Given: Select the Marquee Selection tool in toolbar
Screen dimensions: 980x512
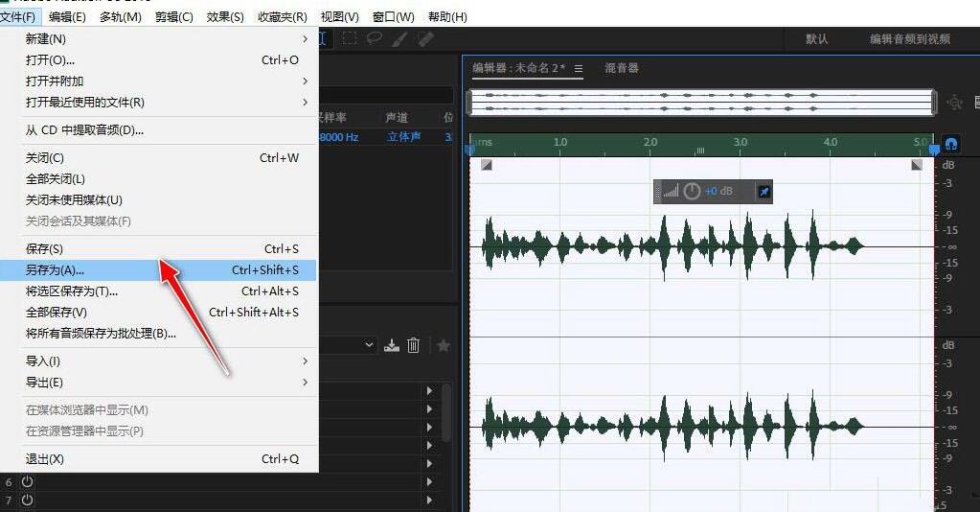Looking at the screenshot, I should (350, 38).
